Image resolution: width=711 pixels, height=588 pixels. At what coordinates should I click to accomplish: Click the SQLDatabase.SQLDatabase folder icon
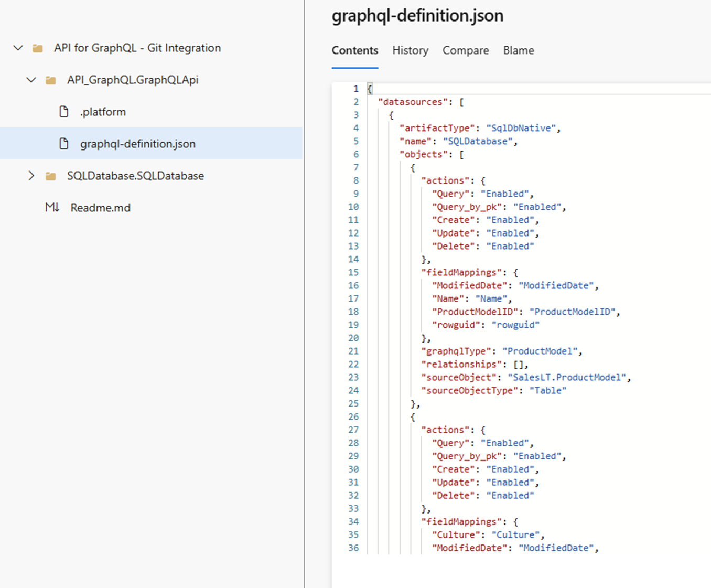click(x=51, y=176)
